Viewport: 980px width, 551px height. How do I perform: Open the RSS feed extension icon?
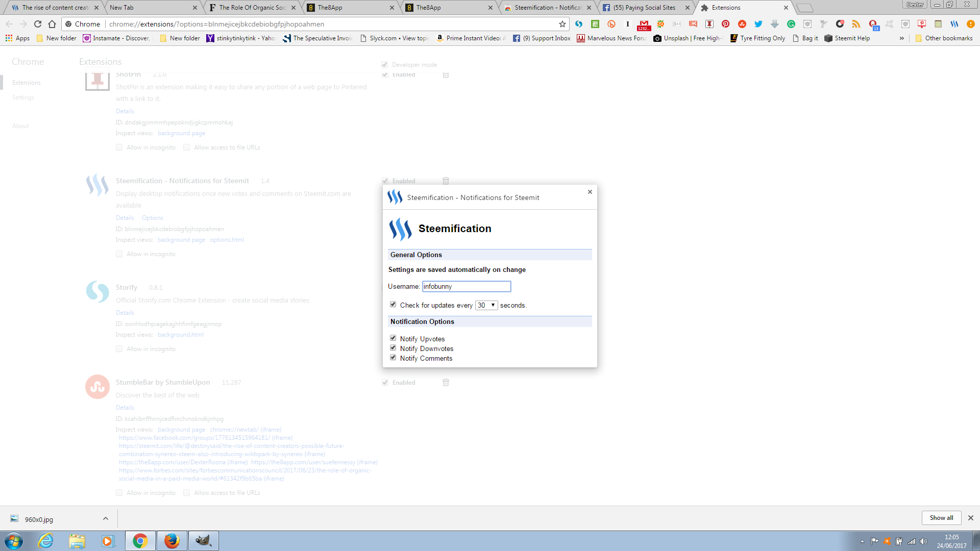(x=856, y=24)
